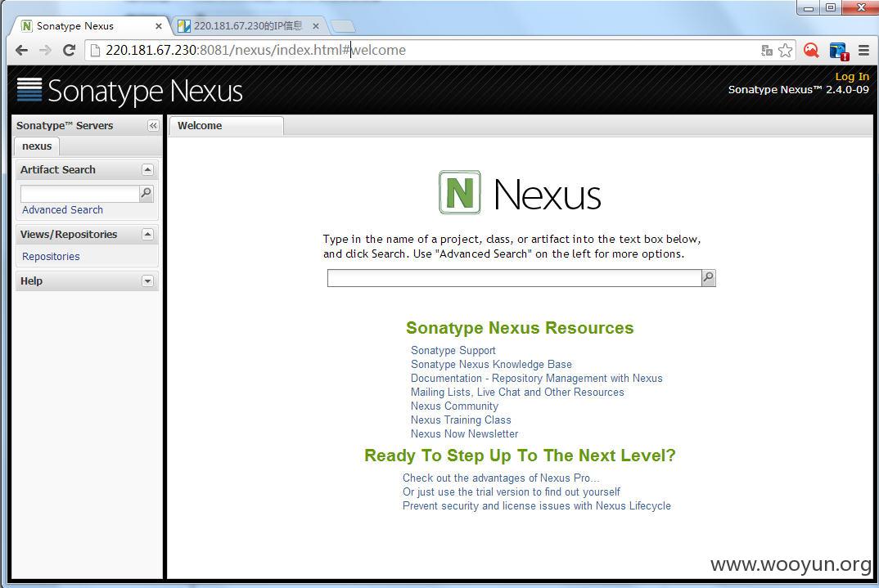Image resolution: width=879 pixels, height=588 pixels.
Task: Switch to the 220.181.67.230 IP info tab
Action: click(246, 25)
